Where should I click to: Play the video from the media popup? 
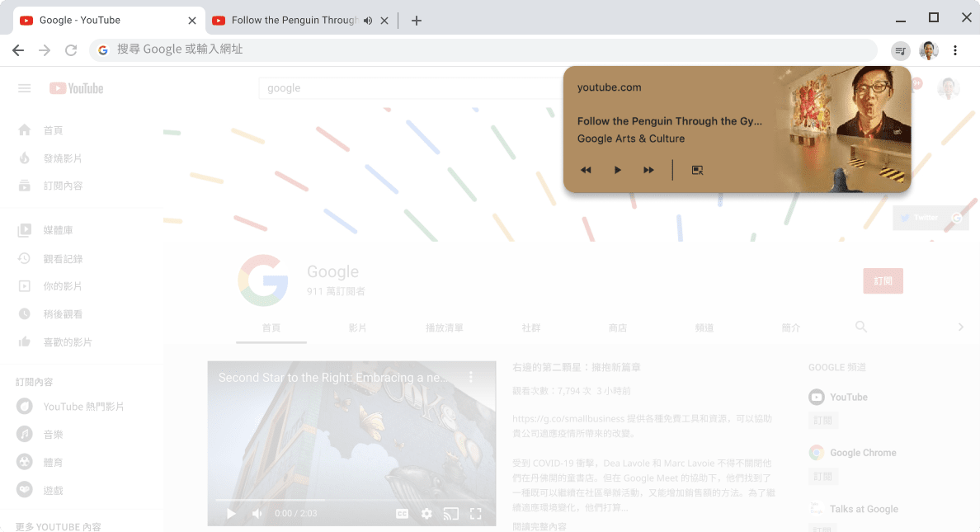pyautogui.click(x=617, y=170)
